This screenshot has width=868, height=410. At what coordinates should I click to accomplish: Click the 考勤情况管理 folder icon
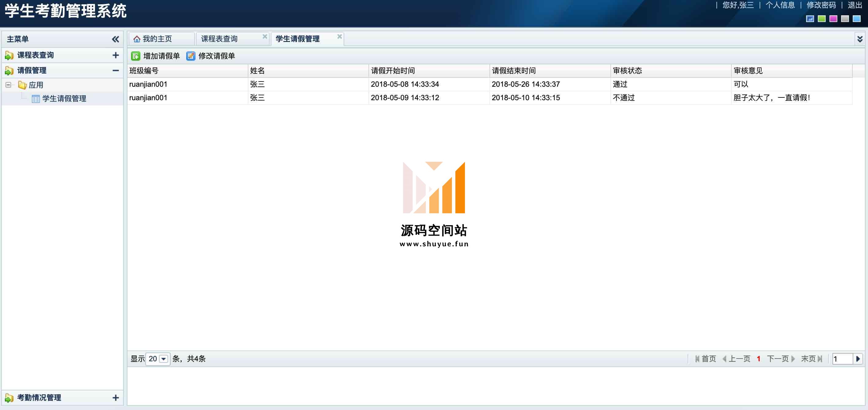click(x=9, y=398)
